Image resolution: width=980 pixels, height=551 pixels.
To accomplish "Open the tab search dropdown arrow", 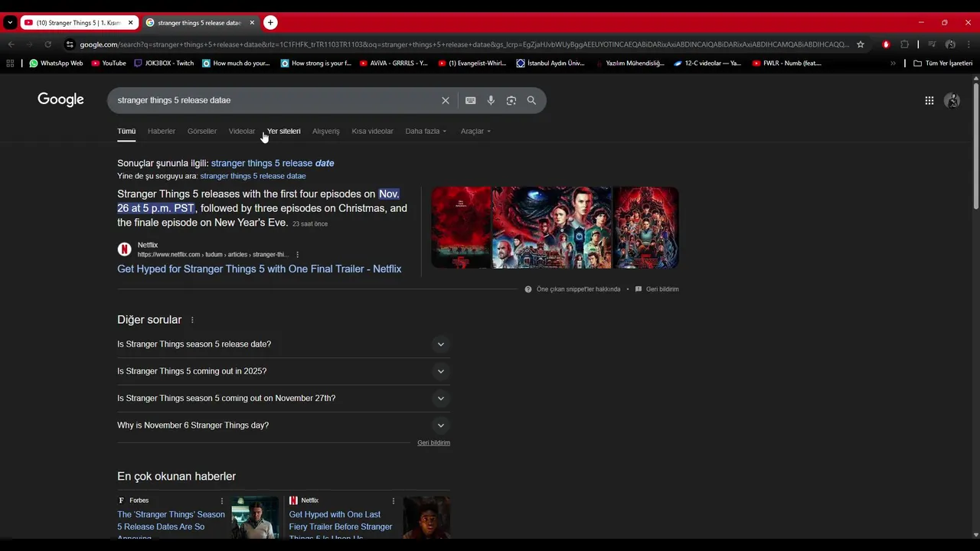I will coord(10,22).
